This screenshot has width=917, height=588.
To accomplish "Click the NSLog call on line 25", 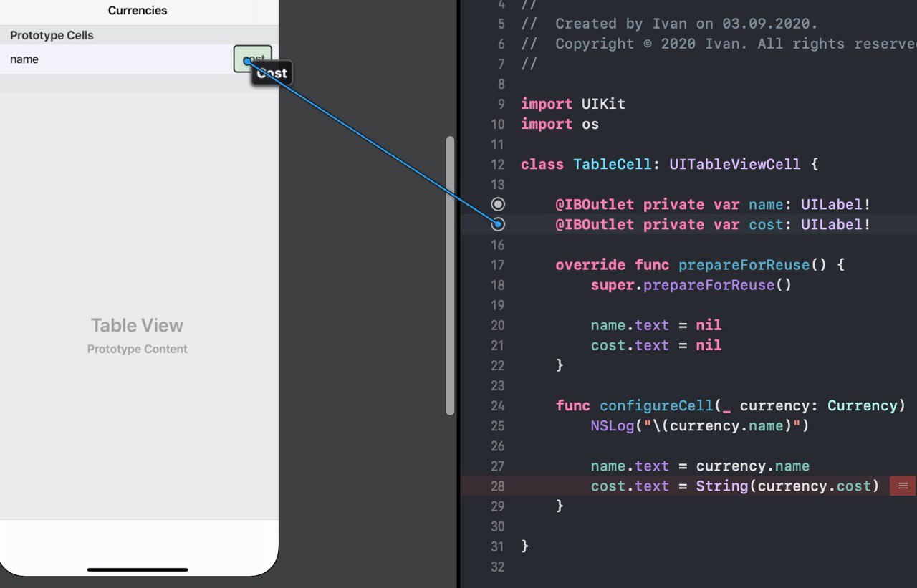I will click(700, 425).
